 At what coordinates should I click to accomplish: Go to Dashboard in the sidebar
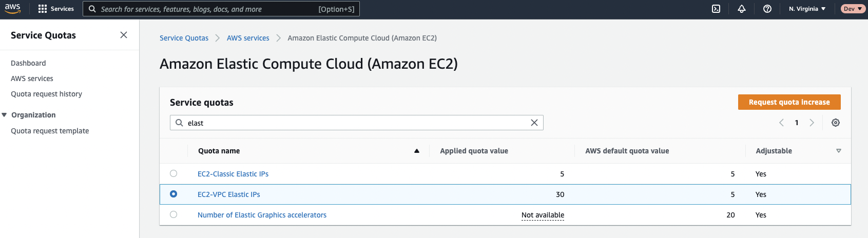coord(28,63)
